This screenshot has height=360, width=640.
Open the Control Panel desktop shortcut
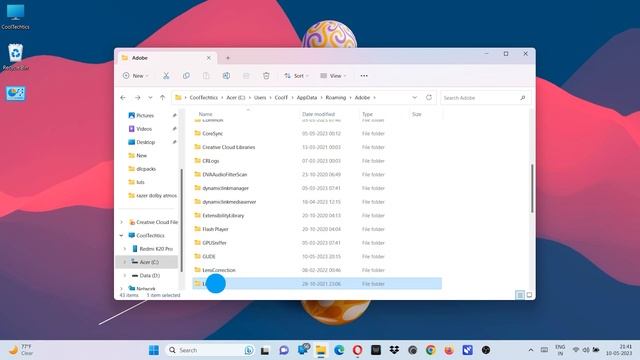[16, 93]
